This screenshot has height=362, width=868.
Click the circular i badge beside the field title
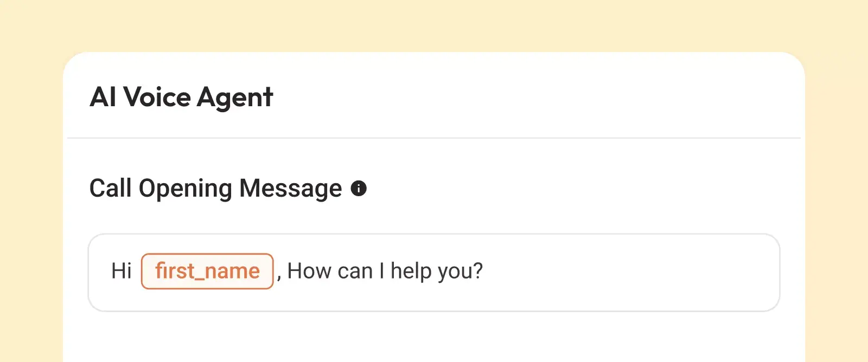(x=360, y=189)
